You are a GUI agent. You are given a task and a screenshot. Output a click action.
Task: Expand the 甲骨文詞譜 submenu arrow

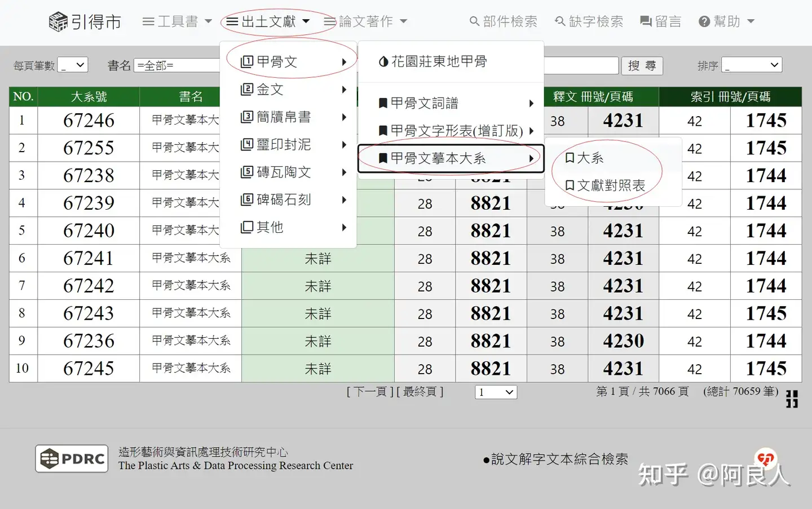click(x=531, y=104)
